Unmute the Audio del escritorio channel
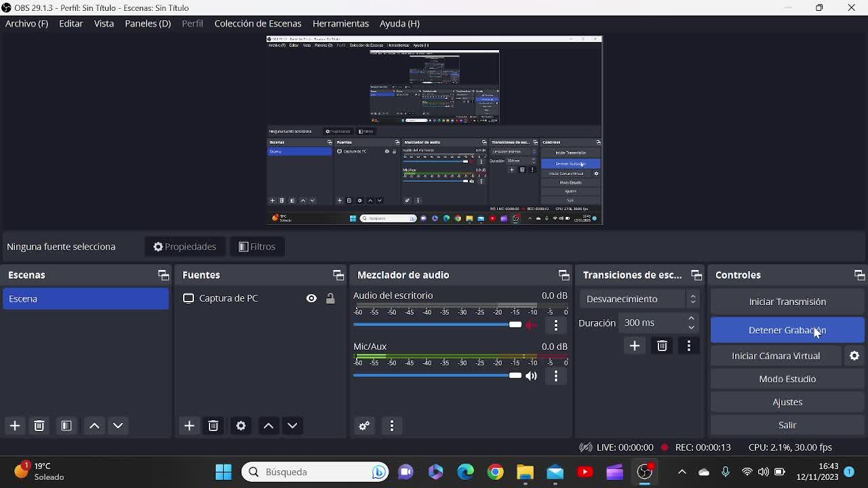868x488 pixels. pyautogui.click(x=532, y=325)
